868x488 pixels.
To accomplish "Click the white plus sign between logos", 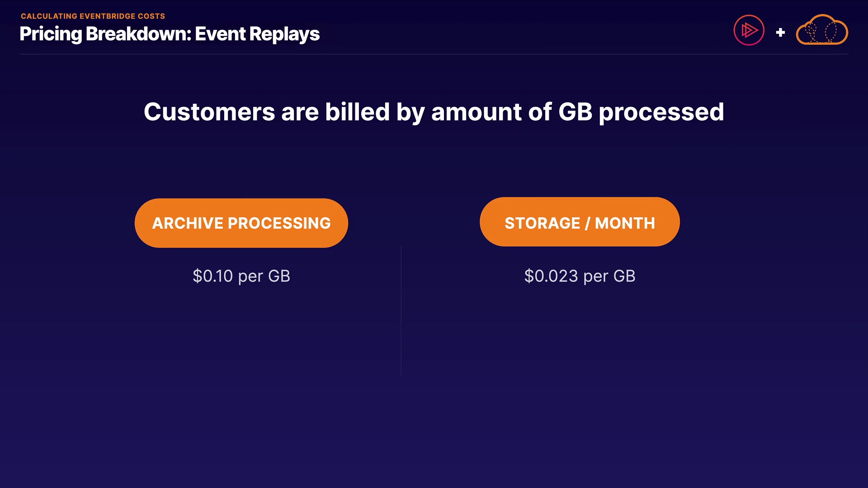I will 780,33.
